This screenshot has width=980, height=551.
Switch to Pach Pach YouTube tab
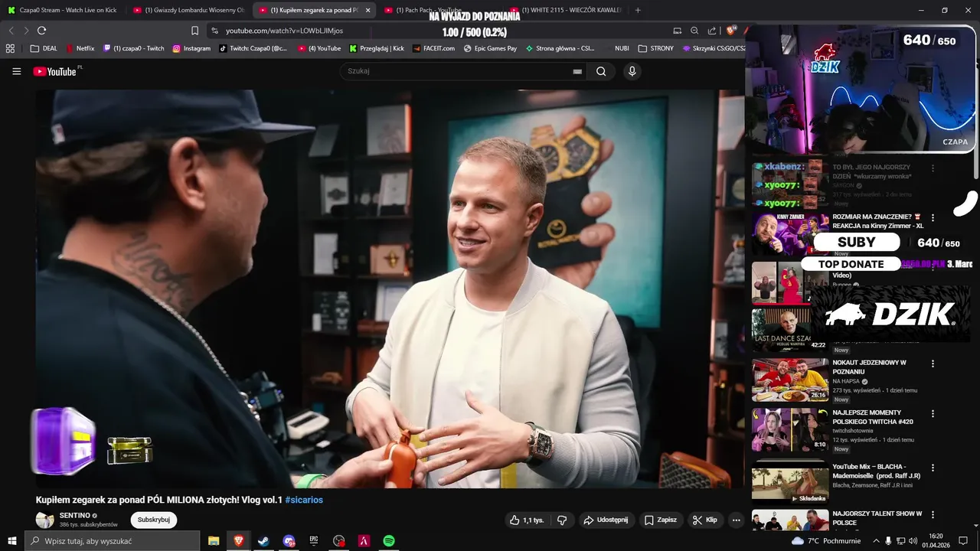[x=440, y=10]
